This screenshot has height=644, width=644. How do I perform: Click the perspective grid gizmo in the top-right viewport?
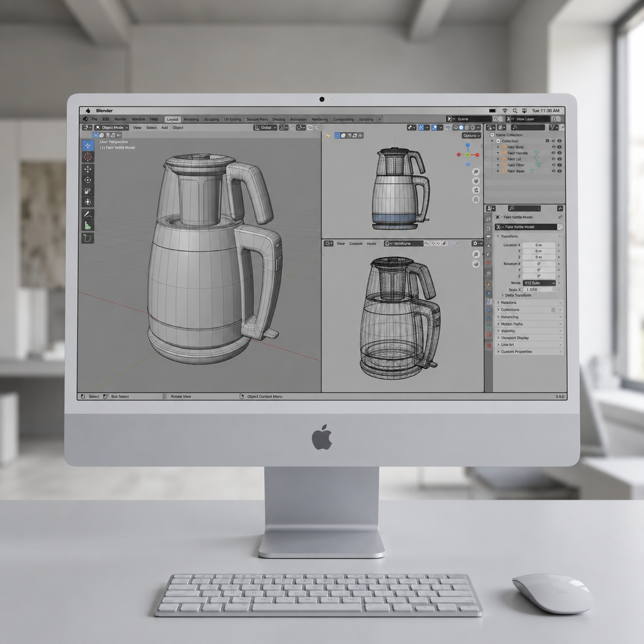[x=476, y=199]
